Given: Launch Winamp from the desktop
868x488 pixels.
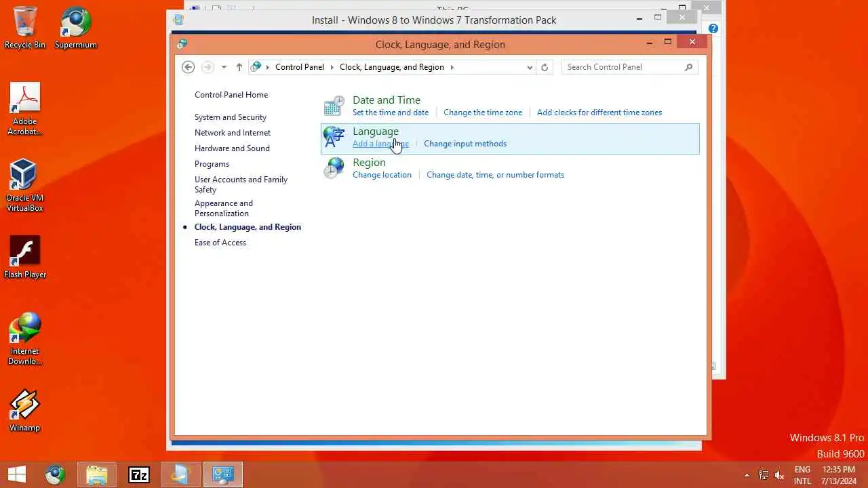Looking at the screenshot, I should 25,410.
